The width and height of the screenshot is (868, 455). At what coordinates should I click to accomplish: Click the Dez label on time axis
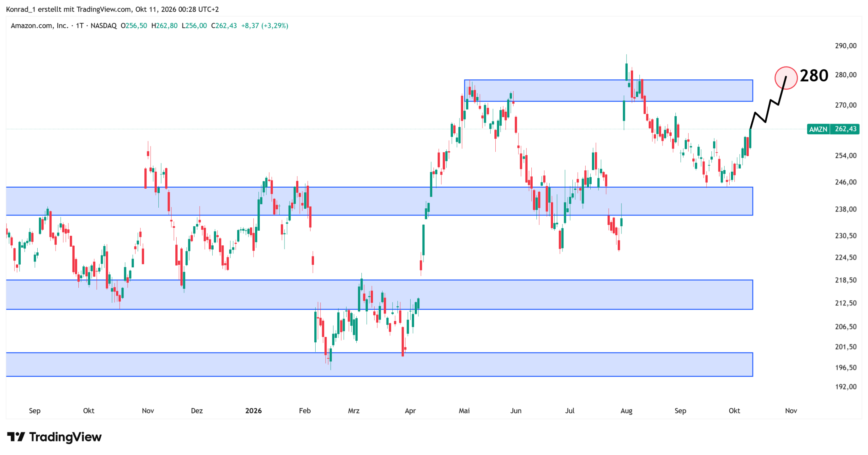[197, 411]
